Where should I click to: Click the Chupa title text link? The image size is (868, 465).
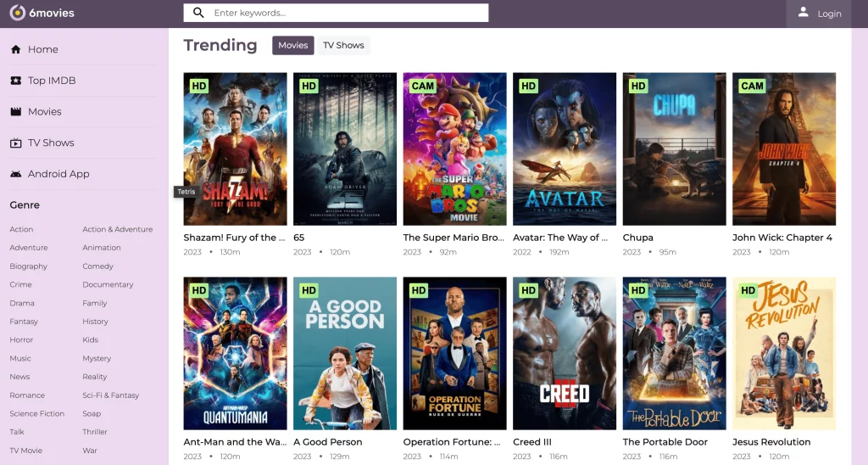(637, 238)
